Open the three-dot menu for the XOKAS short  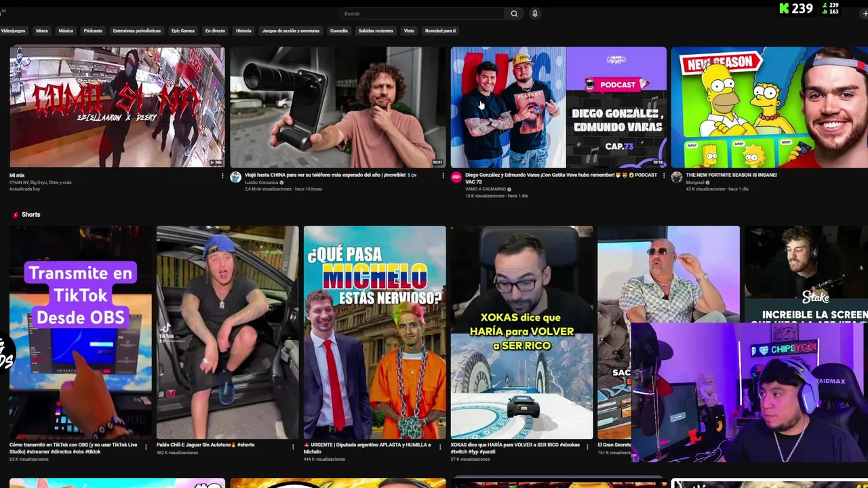587,447
